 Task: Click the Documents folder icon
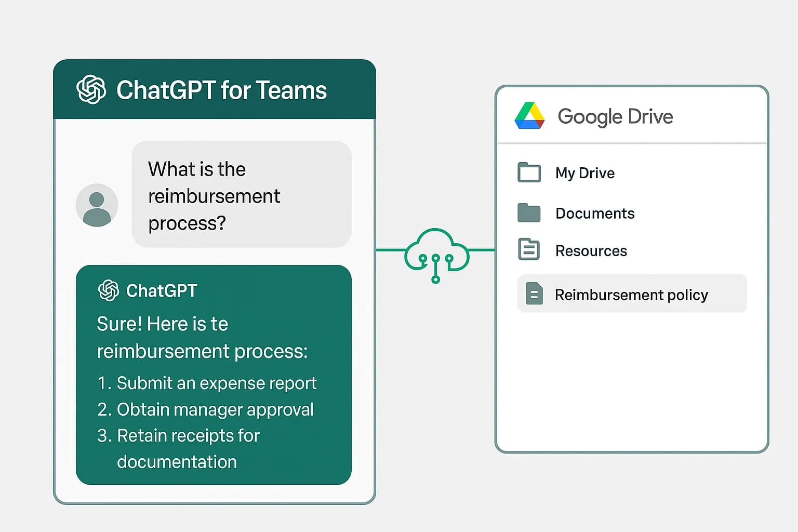point(528,212)
